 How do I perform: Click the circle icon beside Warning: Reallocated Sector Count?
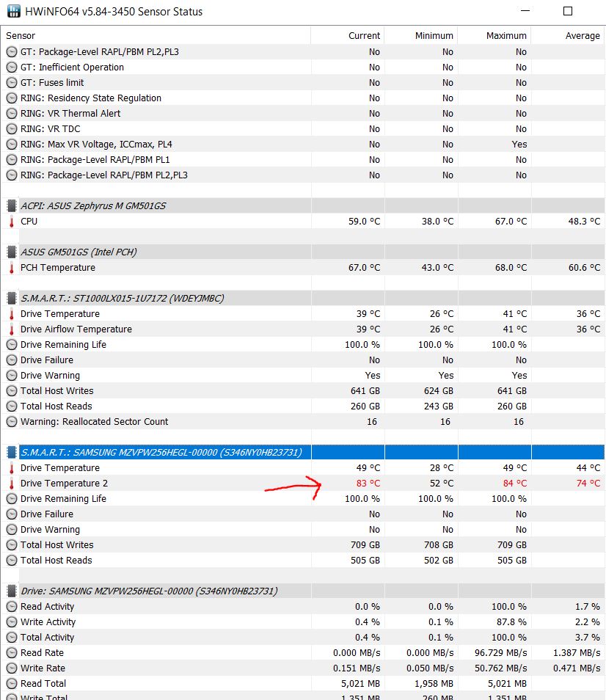(12, 422)
